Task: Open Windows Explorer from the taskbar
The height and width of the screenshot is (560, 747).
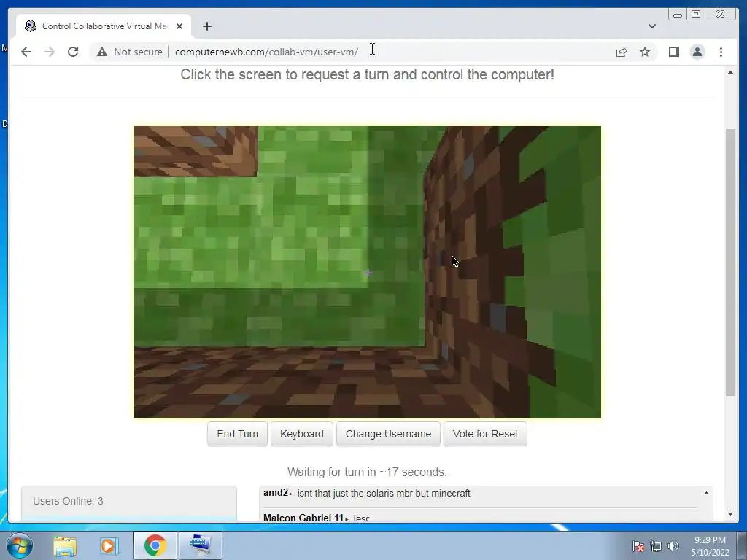Action: pyautogui.click(x=65, y=545)
